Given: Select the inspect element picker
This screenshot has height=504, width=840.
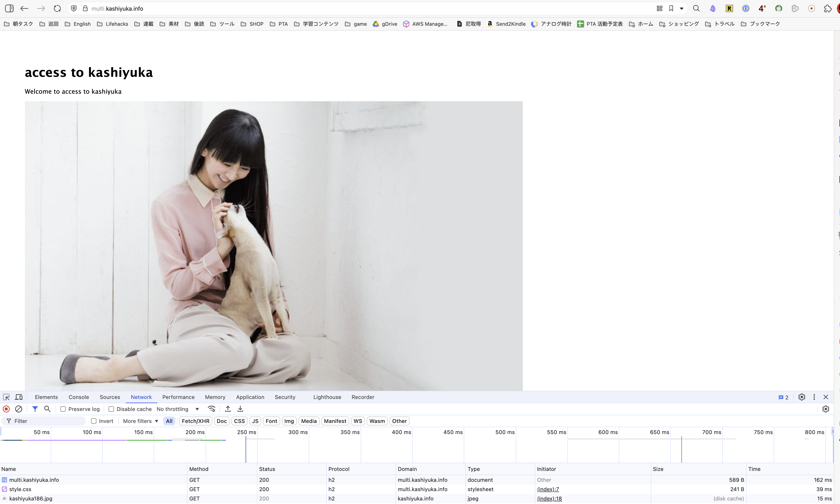Looking at the screenshot, I should point(6,397).
